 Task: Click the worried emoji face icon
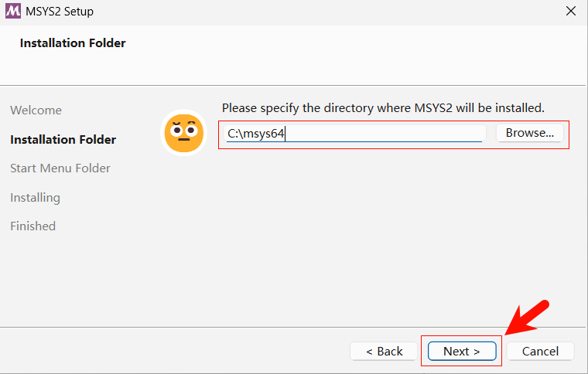pos(183,133)
